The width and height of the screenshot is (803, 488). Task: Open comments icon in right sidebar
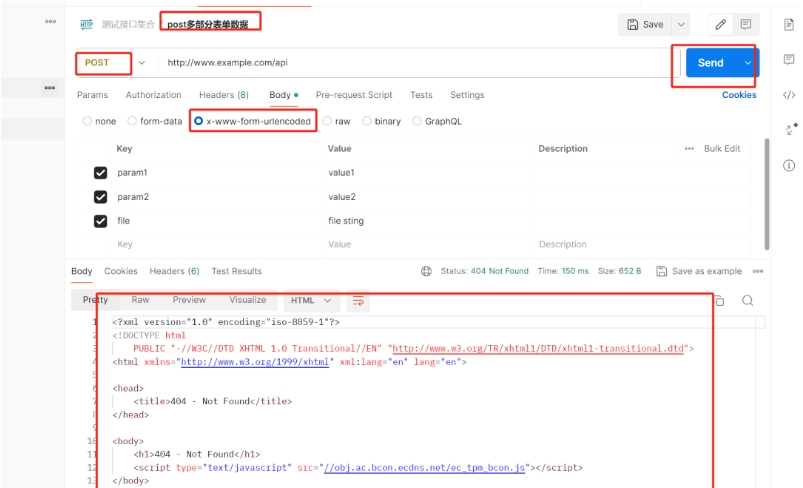(x=789, y=59)
